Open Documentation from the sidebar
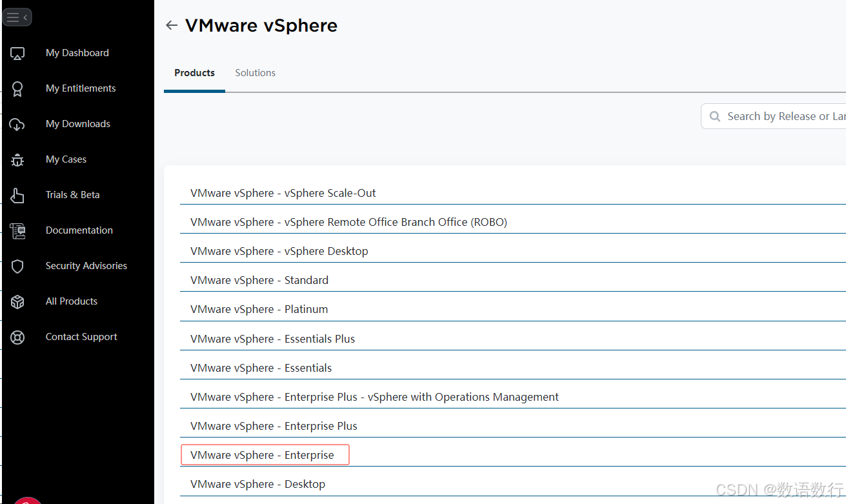This screenshot has width=846, height=504. tap(79, 230)
